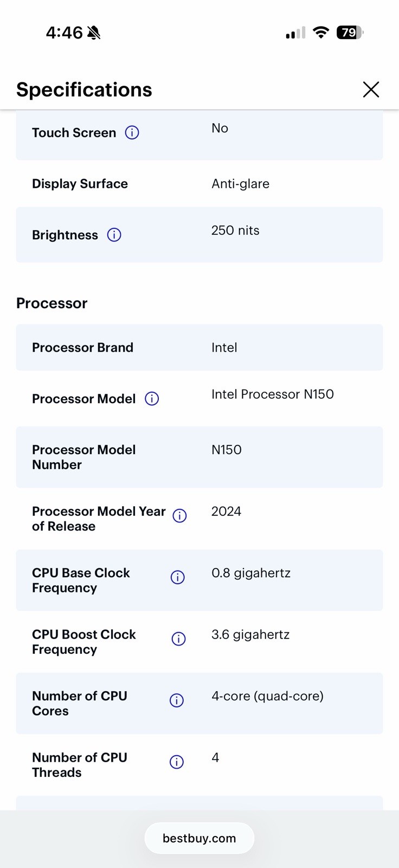The height and width of the screenshot is (868, 399).
Task: Tap the bestbuy.com address pill
Action: click(x=200, y=838)
